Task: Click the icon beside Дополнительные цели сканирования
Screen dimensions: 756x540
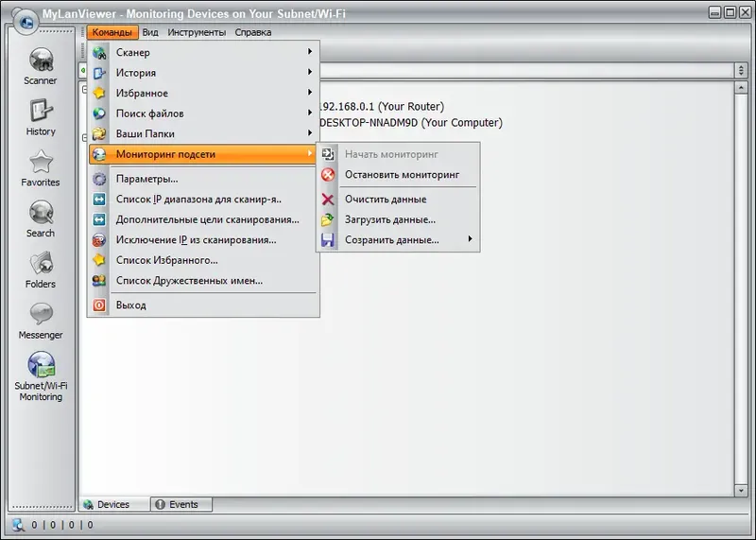Action: click(x=99, y=219)
